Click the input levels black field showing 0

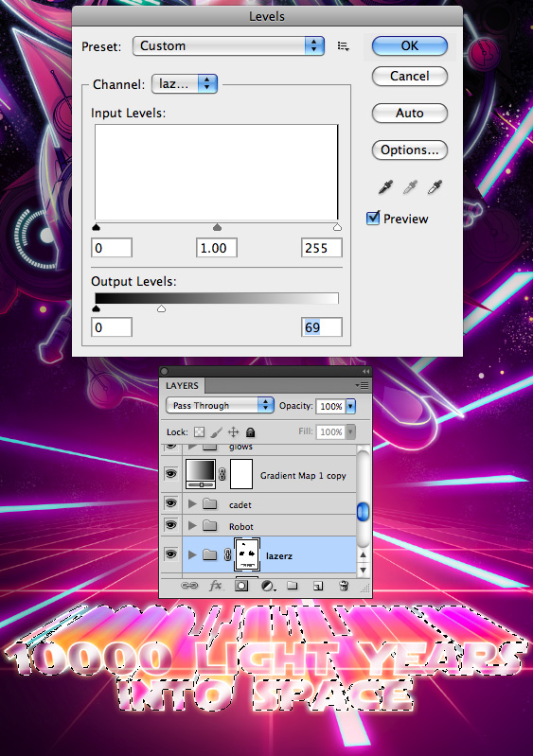pyautogui.click(x=112, y=248)
